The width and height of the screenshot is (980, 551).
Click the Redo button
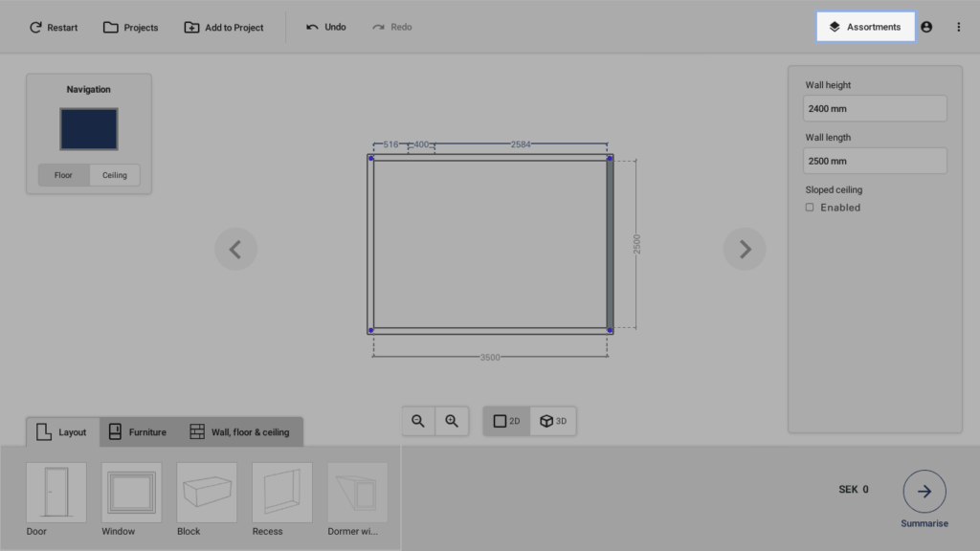pyautogui.click(x=391, y=27)
